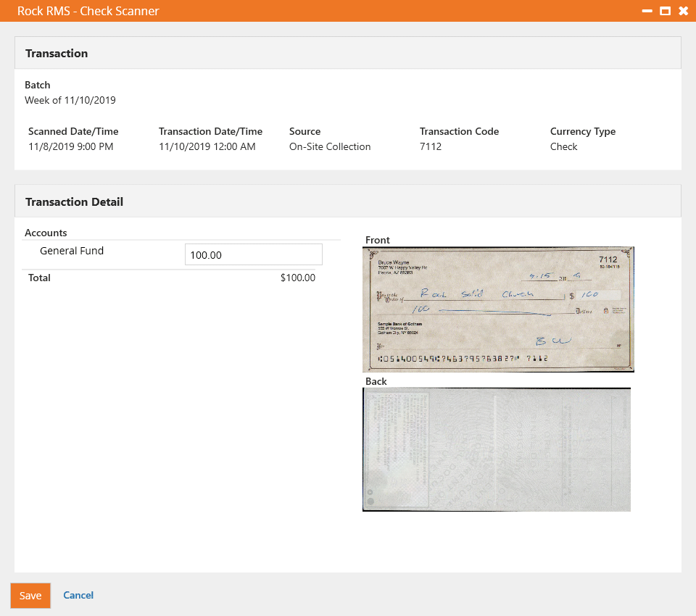Click the General Fund amount field
Image resolution: width=696 pixels, height=616 pixels.
(x=254, y=255)
